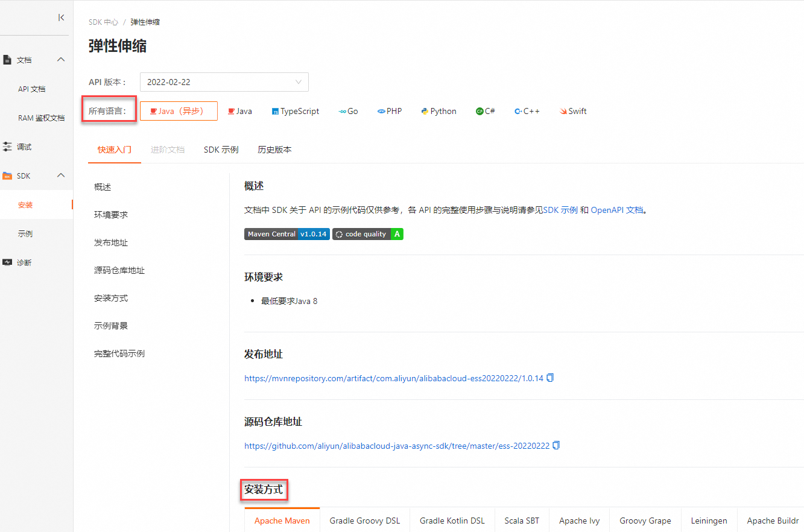Image resolution: width=804 pixels, height=532 pixels.
Task: Collapse the left sidebar with the arrow icon
Action: [x=61, y=17]
